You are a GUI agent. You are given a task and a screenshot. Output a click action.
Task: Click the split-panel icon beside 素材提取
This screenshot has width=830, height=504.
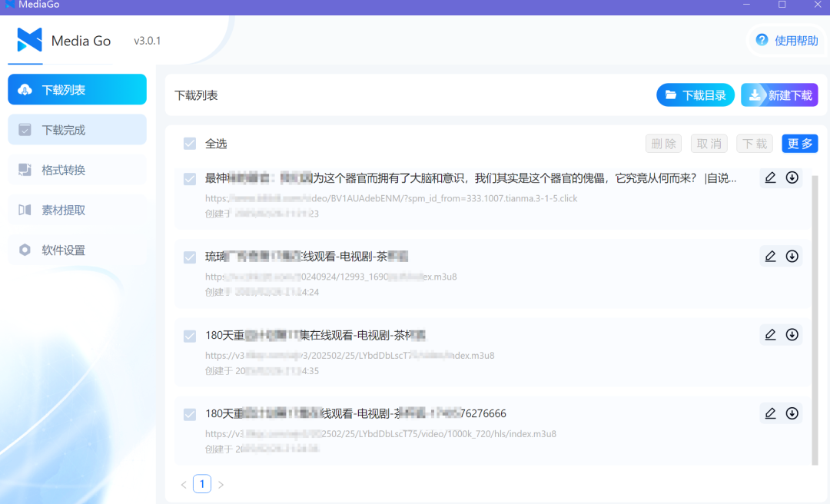coord(25,211)
